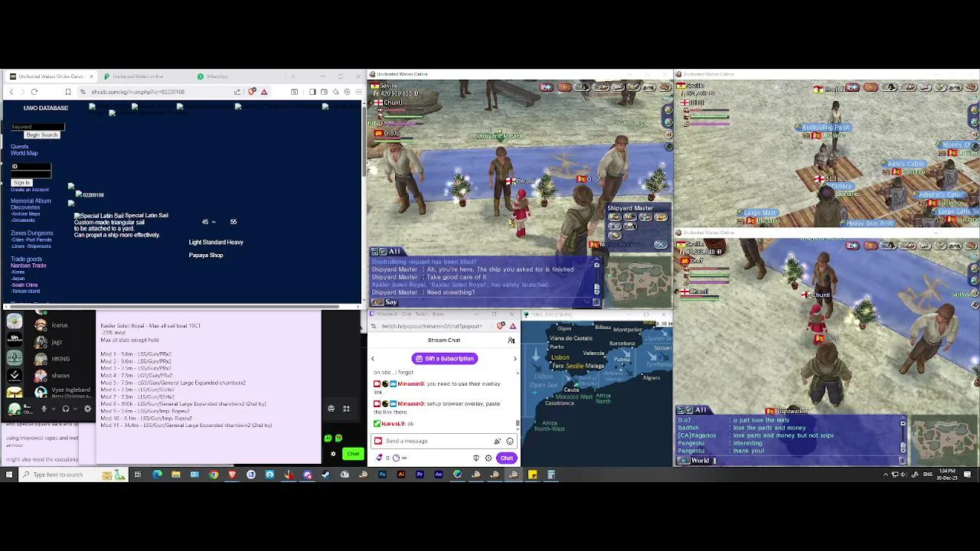Open Photoshop from the taskbar
Viewport: 980px width, 551px height.
click(382, 474)
